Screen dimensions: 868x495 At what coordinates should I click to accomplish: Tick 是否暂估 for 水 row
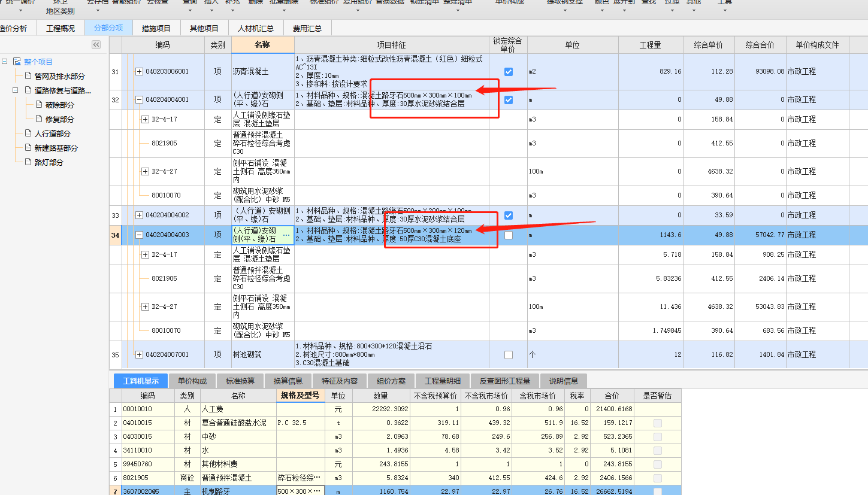[658, 450]
